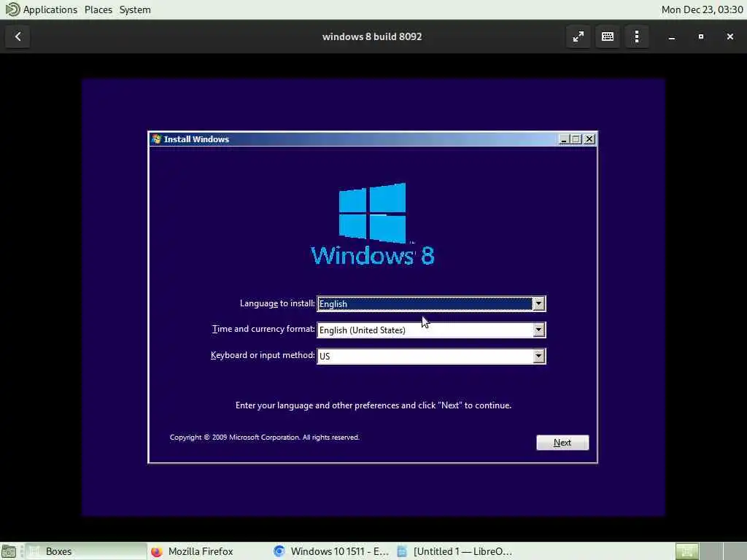Switch to Mozilla Firefox in the taskbar
The width and height of the screenshot is (747, 560).
point(200,551)
